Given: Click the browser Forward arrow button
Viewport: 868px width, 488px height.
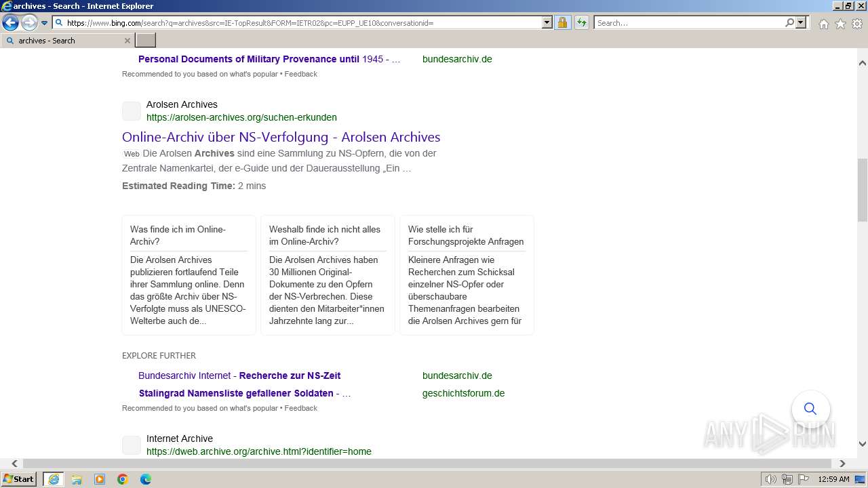Looking at the screenshot, I should (29, 23).
